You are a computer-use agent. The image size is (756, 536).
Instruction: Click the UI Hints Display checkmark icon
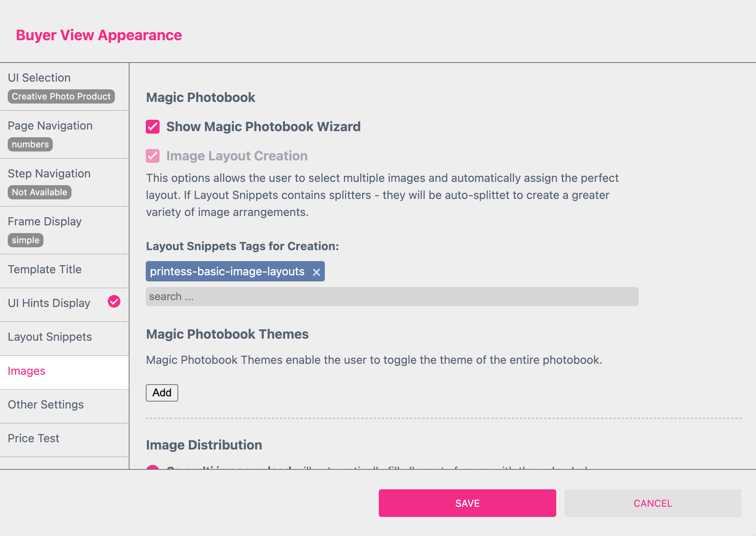114,301
